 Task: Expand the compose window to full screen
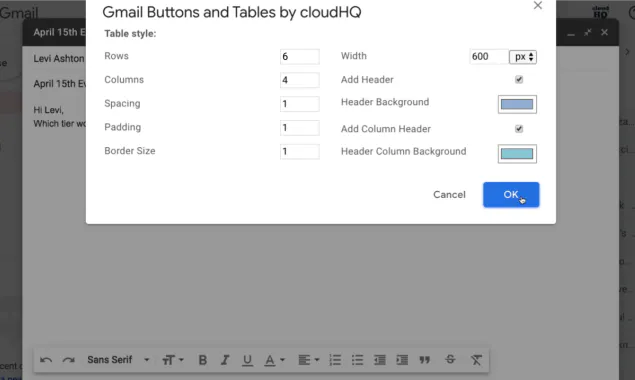point(588,32)
